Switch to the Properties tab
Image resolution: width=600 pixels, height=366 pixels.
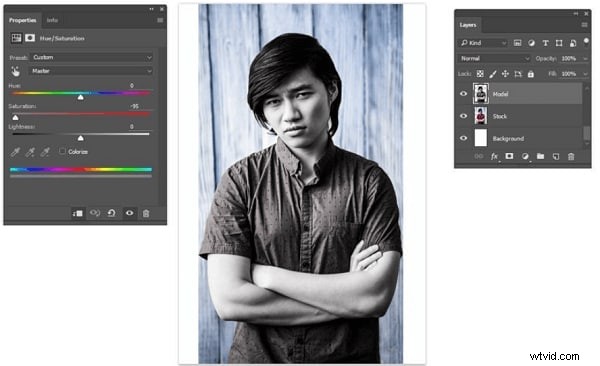pyautogui.click(x=23, y=20)
